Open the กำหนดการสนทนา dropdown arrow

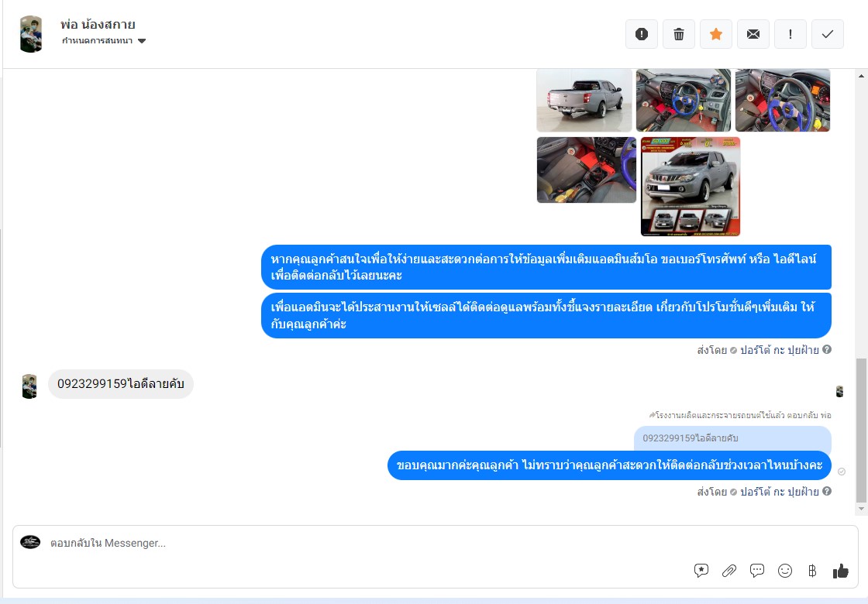coord(142,41)
